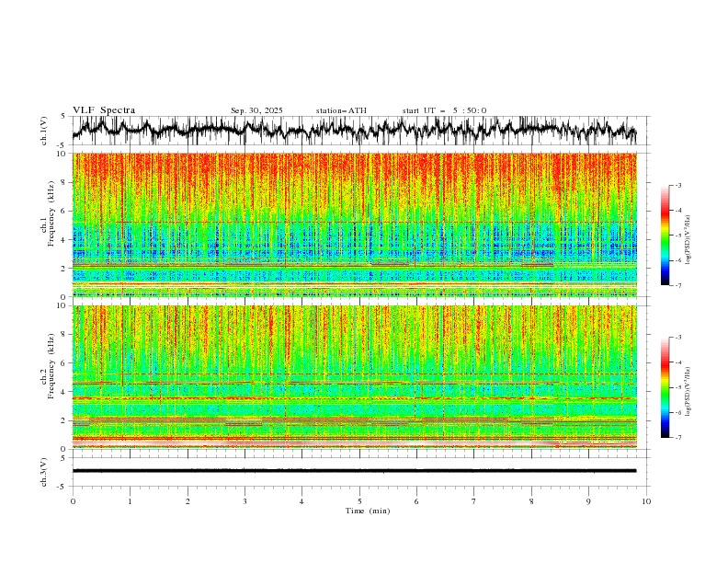Click the "7" tick on the time axis
The width and height of the screenshot is (728, 563).
[474, 501]
